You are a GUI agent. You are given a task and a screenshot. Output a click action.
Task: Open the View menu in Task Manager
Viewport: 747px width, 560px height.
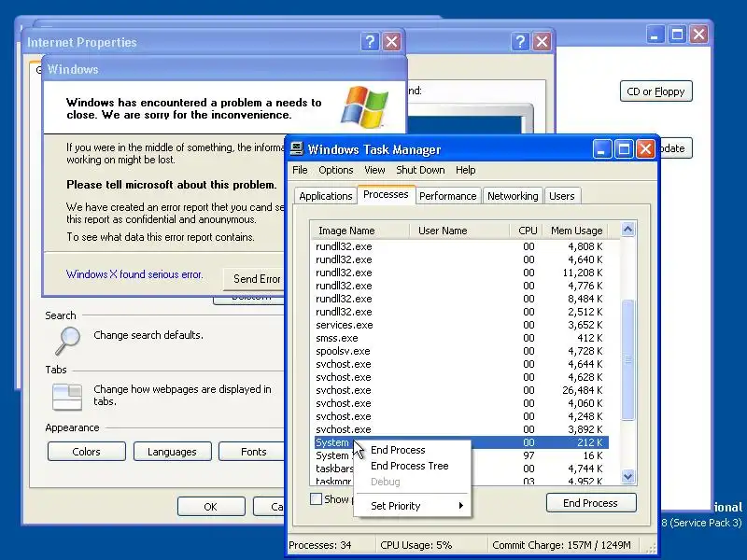[374, 170]
